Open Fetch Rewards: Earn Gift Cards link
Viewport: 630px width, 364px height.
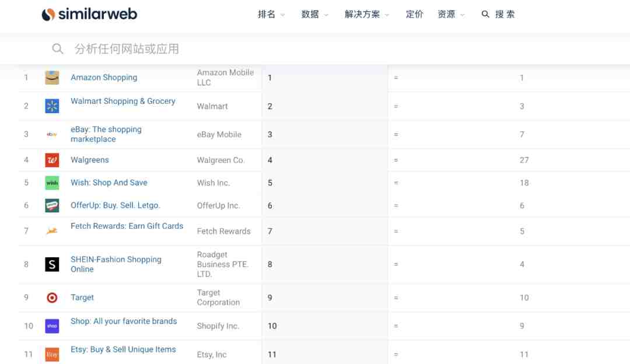(x=127, y=226)
